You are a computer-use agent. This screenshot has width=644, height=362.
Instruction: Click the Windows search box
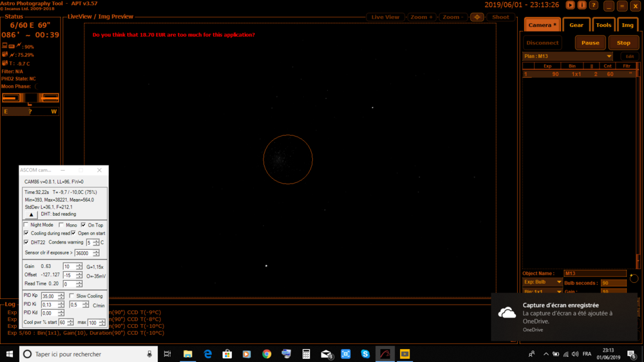click(x=88, y=354)
